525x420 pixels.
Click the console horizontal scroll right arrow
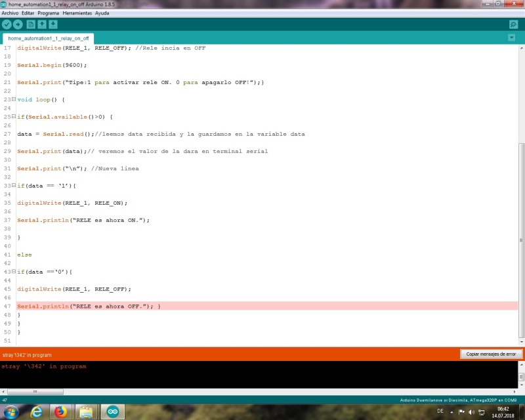click(x=514, y=392)
